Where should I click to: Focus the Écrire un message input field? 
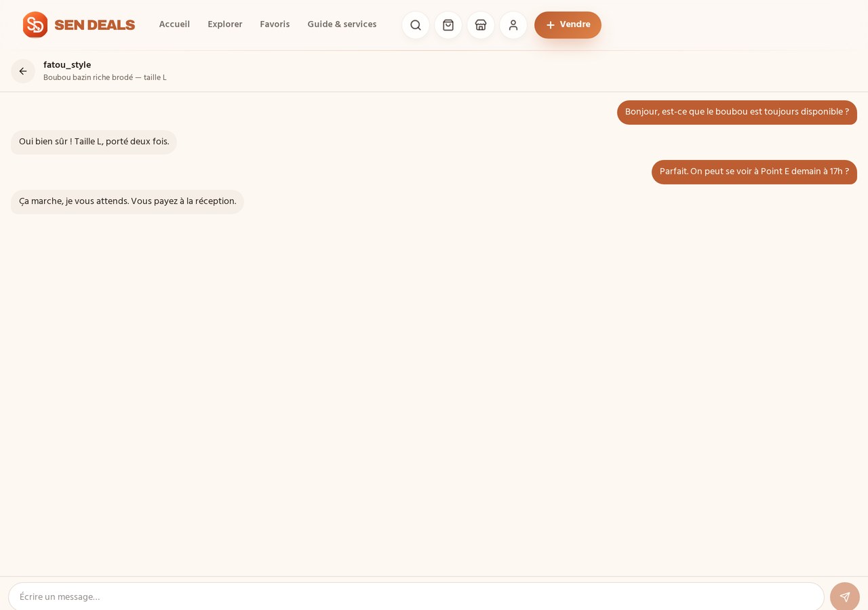point(416,597)
